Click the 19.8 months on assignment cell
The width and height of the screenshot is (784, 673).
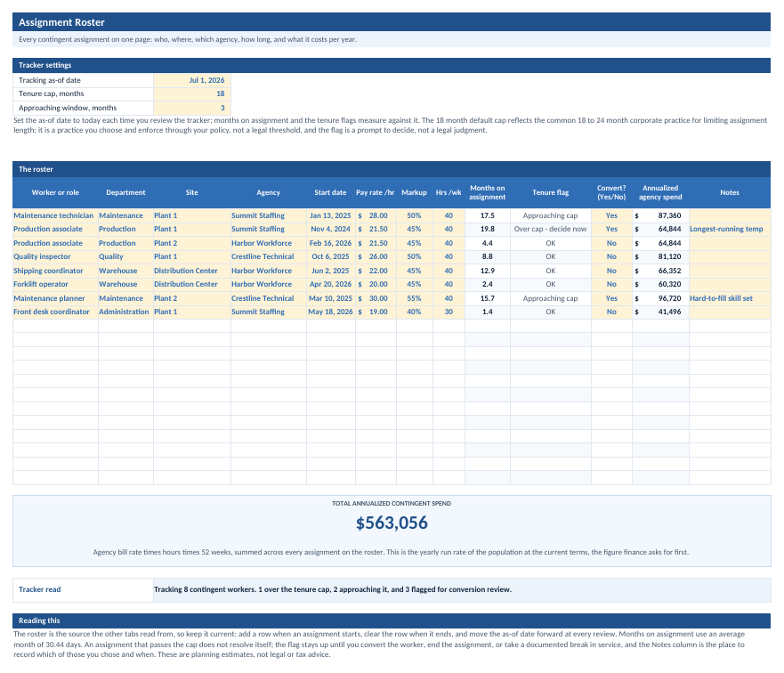[488, 229]
